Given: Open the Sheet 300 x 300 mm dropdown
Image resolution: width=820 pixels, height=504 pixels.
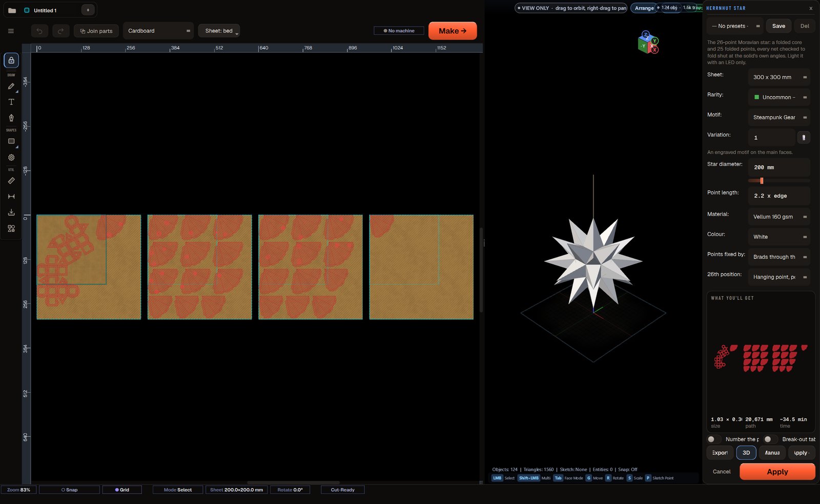Looking at the screenshot, I should [779, 77].
